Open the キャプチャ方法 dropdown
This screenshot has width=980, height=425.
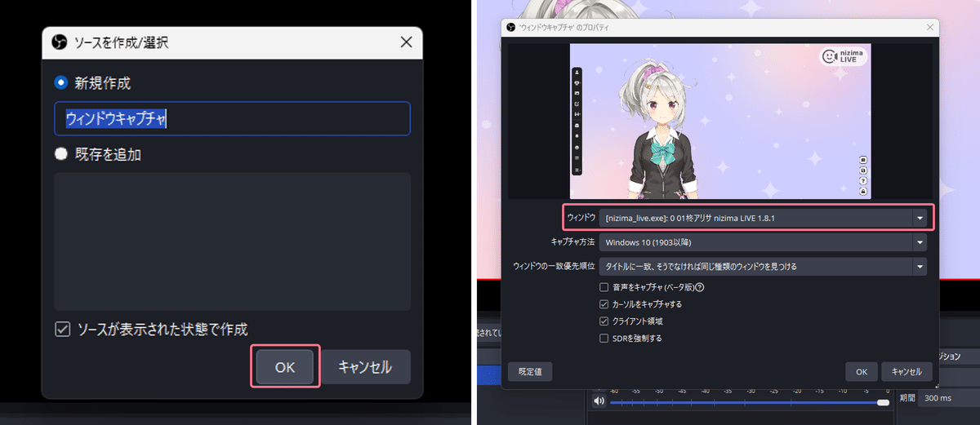pyautogui.click(x=763, y=242)
